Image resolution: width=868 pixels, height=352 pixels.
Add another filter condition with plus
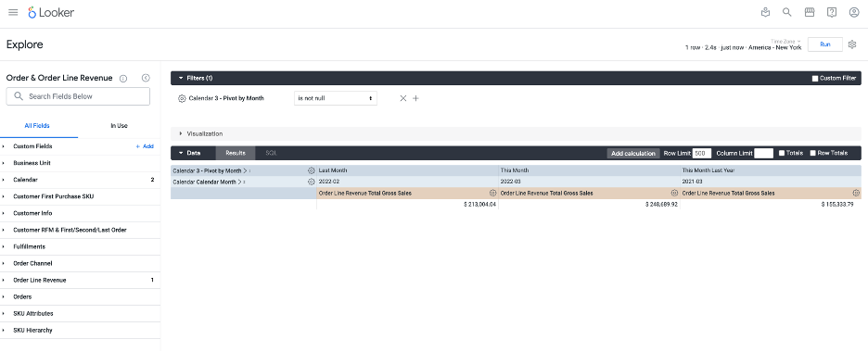point(415,98)
